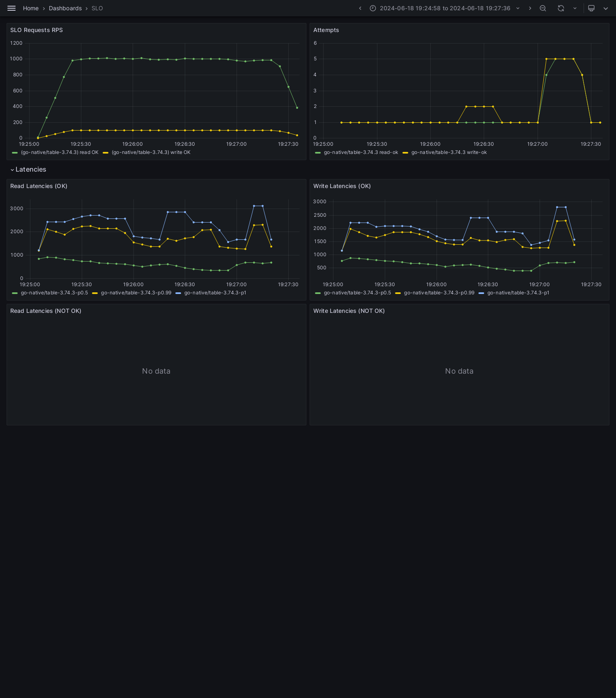The width and height of the screenshot is (616, 698).
Task: Toggle read-ok series in Attempts legend
Action: click(361, 152)
